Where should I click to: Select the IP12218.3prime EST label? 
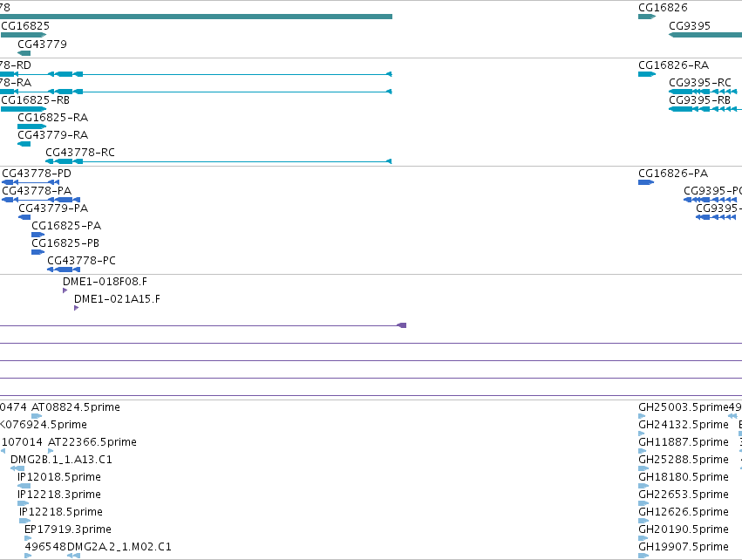pos(59,495)
